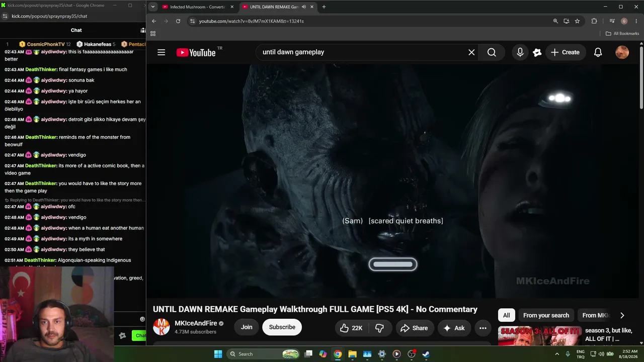
Task: Open the YouTube account avatar menu
Action: click(x=622, y=52)
